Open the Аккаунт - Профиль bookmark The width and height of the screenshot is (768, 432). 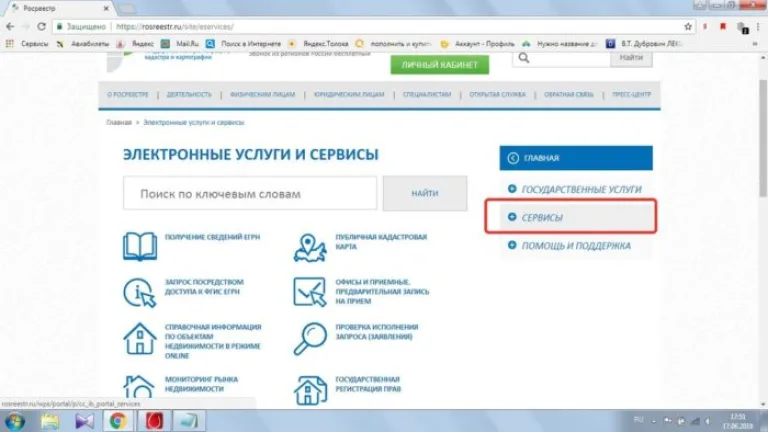coord(478,44)
